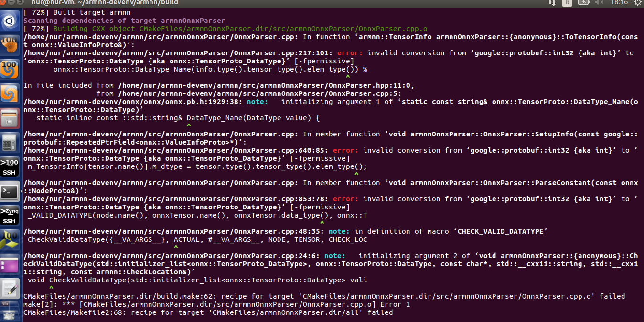Open the Ubuntu Dash launcher
The height and width of the screenshot is (322, 644).
click(x=10, y=21)
